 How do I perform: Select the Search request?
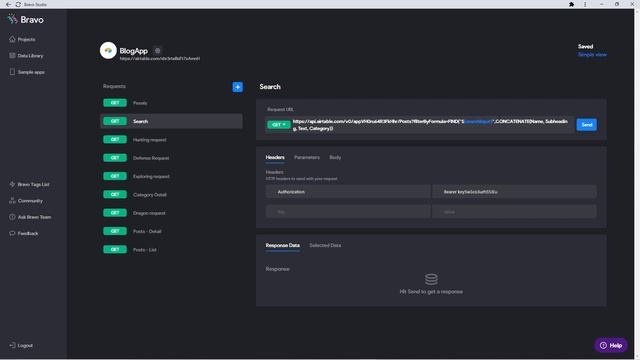click(x=171, y=121)
